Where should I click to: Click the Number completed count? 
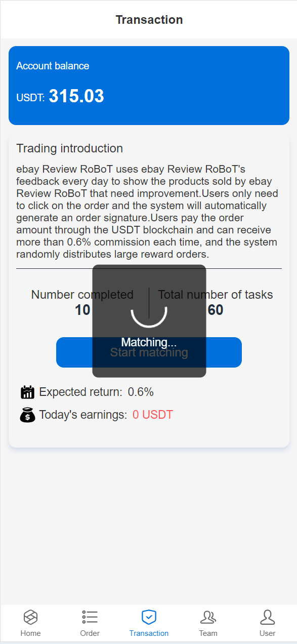[x=82, y=310]
